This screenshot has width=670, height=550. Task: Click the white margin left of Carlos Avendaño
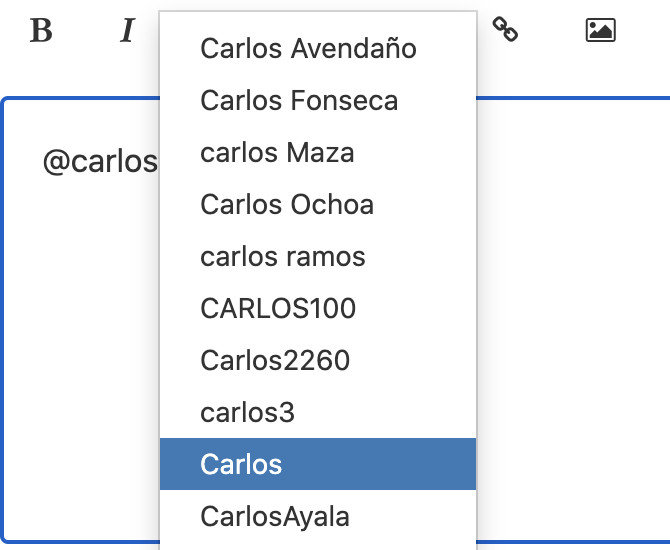point(179,48)
